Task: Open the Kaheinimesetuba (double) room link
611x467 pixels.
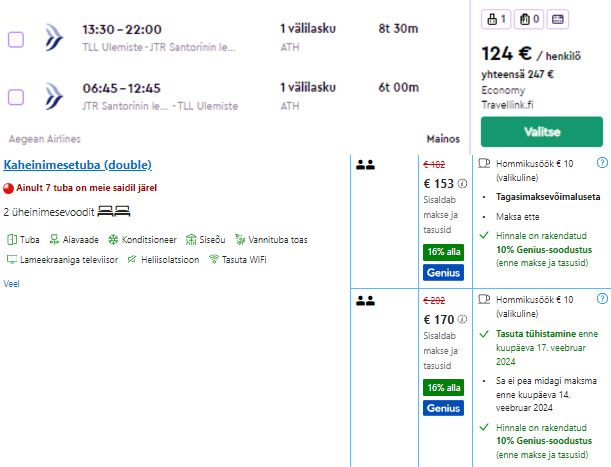Action: tap(77, 164)
